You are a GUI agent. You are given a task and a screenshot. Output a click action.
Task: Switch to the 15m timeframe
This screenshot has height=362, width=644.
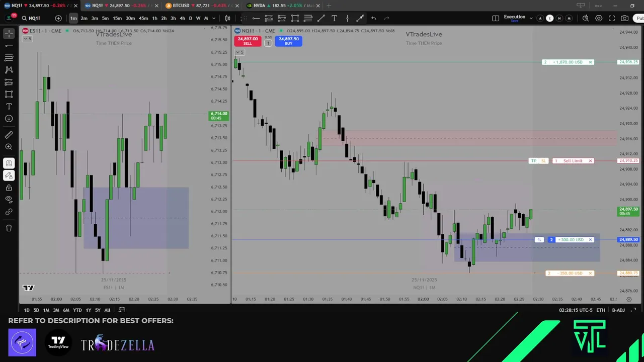(117, 18)
